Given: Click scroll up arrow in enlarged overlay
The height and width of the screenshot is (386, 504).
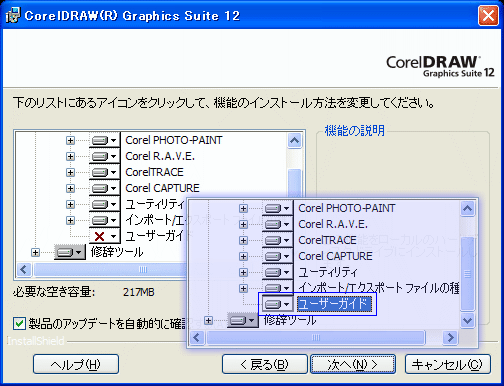Looking at the screenshot, I should coord(468,208).
